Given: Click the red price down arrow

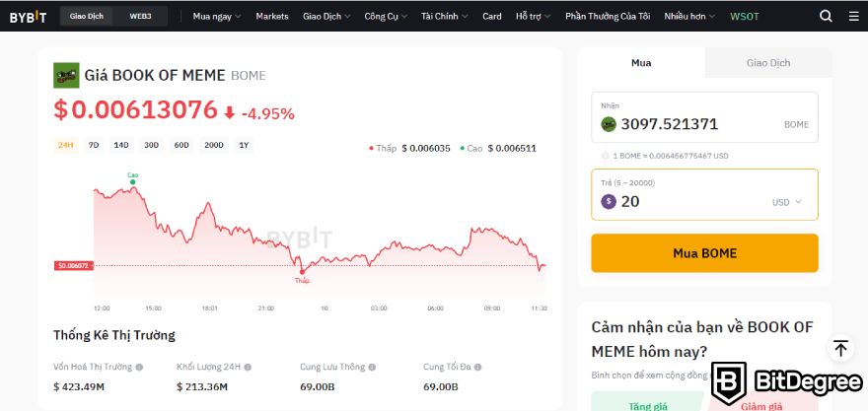Looking at the screenshot, I should click(229, 112).
